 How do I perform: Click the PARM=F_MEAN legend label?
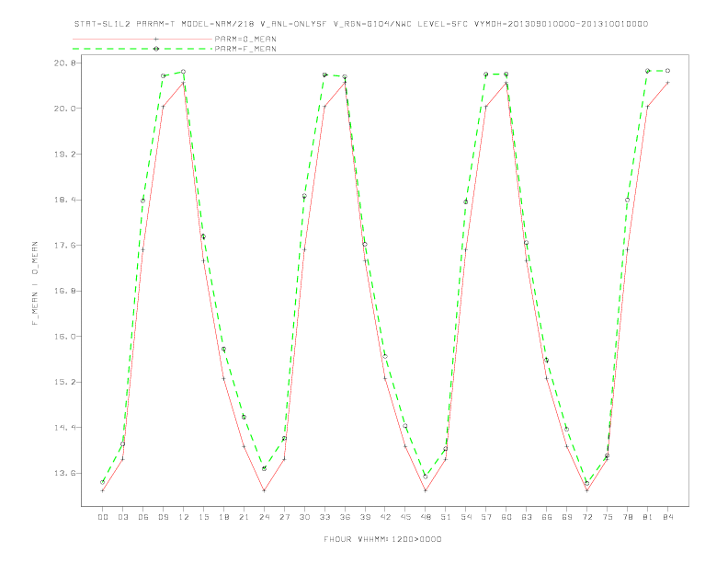(x=245, y=49)
